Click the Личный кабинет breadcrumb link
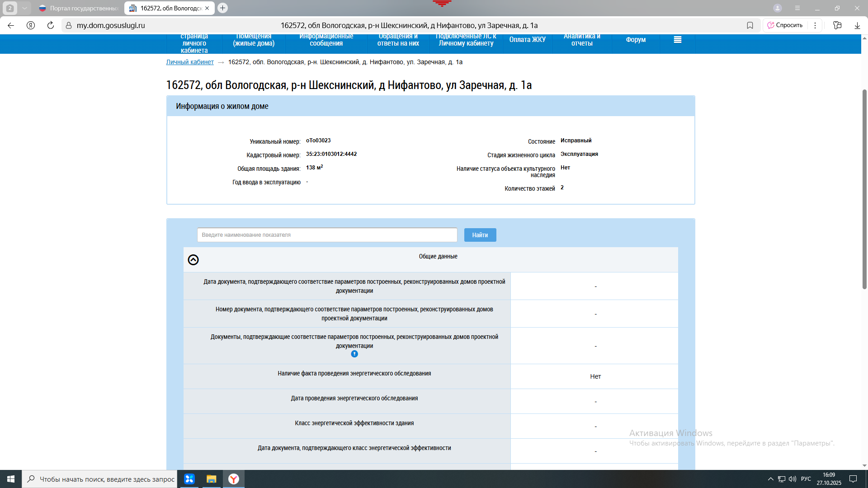The height and width of the screenshot is (488, 868). pos(190,62)
